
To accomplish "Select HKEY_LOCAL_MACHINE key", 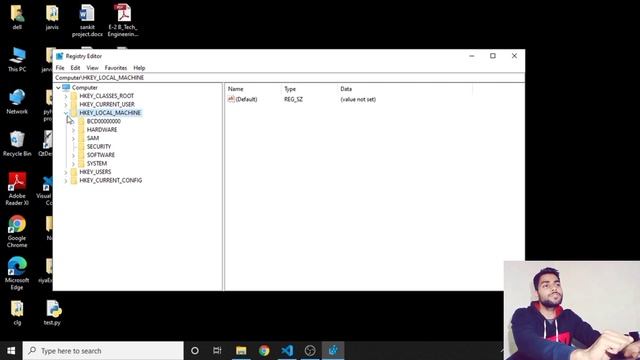I will pos(110,113).
